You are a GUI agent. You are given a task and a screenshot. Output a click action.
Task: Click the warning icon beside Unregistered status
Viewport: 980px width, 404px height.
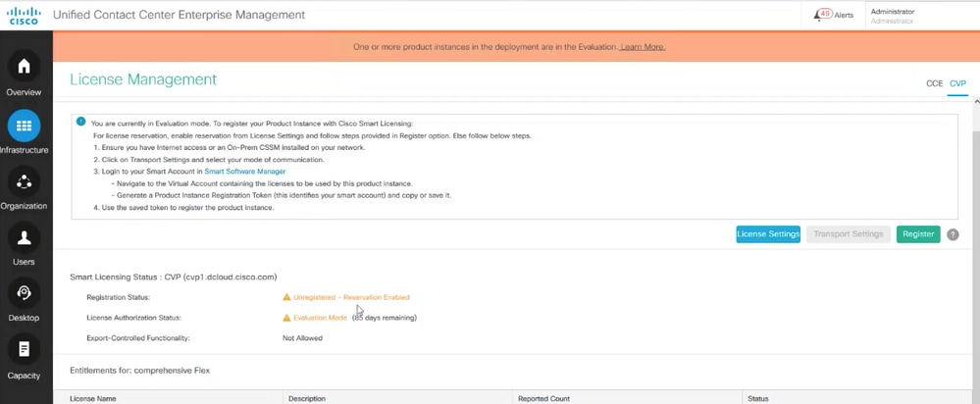pos(286,297)
